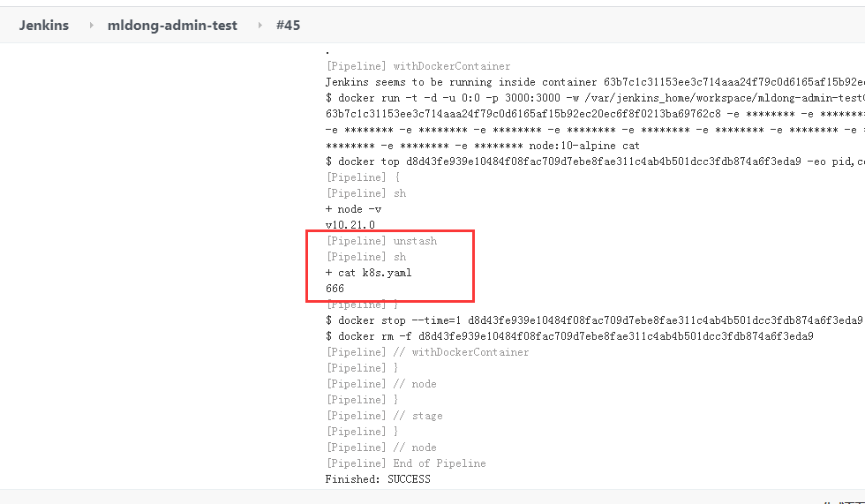This screenshot has height=504, width=865.
Task: Click the 666 output line
Action: (x=335, y=289)
